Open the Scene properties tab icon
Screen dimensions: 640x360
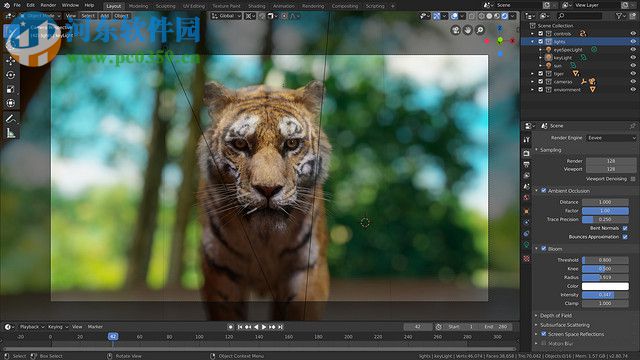[527, 186]
